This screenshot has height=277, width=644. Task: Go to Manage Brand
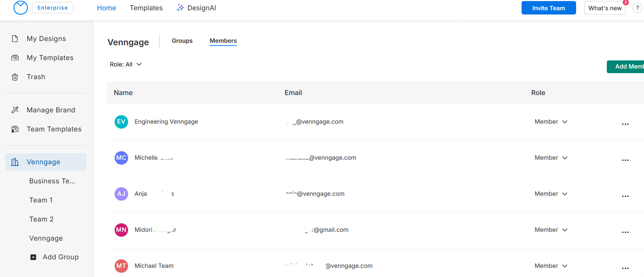pos(51,110)
